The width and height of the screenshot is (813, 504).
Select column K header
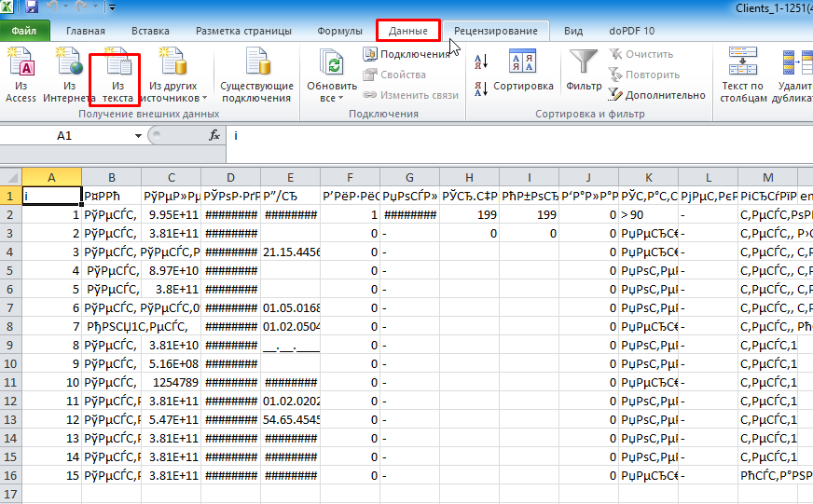[x=648, y=177]
